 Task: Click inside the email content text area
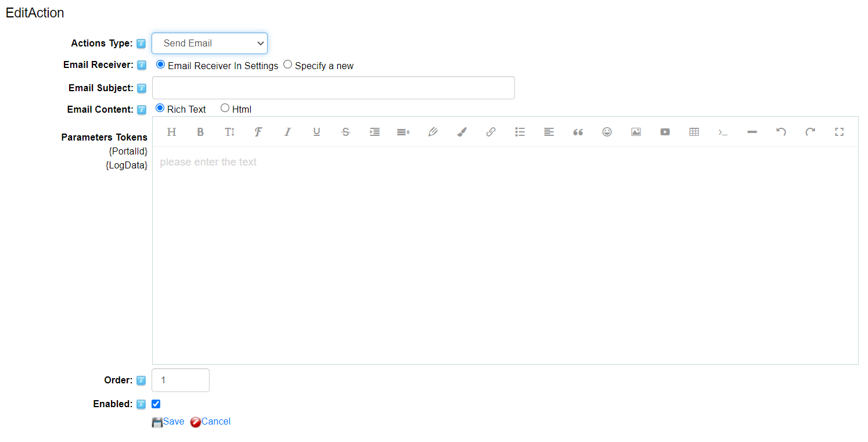point(505,256)
